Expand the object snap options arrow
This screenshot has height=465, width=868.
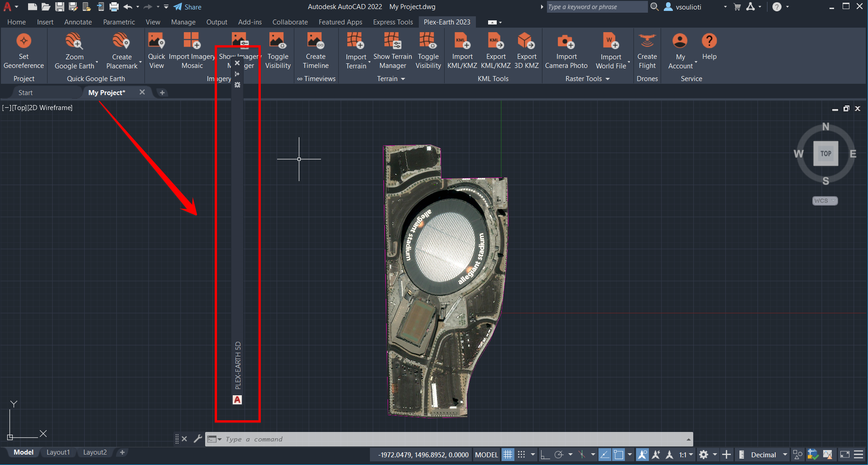(630, 455)
